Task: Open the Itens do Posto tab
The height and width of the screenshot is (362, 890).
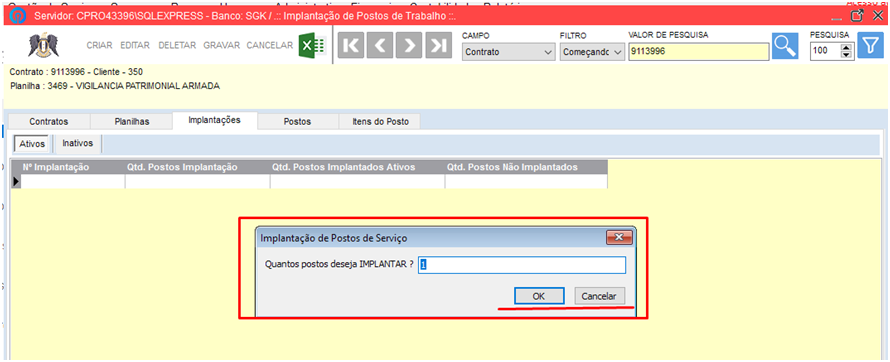Action: (379, 121)
